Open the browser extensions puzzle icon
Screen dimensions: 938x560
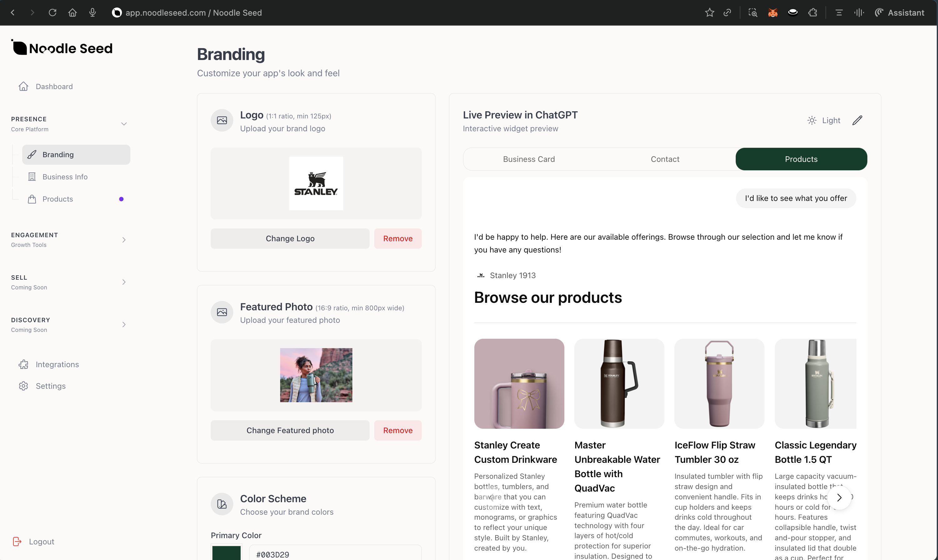[813, 13]
